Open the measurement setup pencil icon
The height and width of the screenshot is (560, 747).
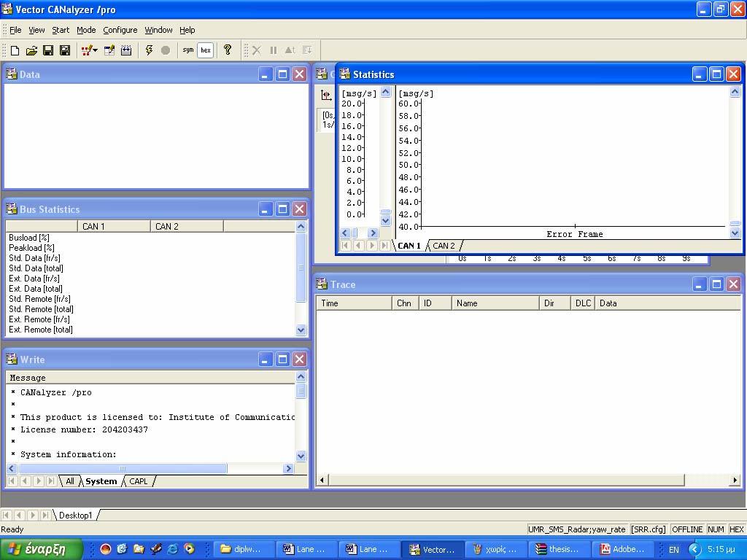click(86, 50)
